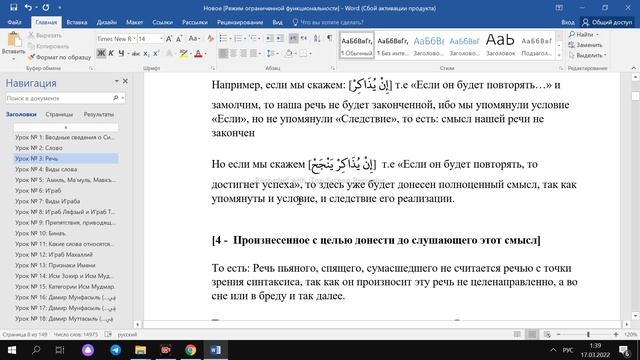Toggle italic formatting К
The height and width of the screenshot is (360, 640).
111,53
